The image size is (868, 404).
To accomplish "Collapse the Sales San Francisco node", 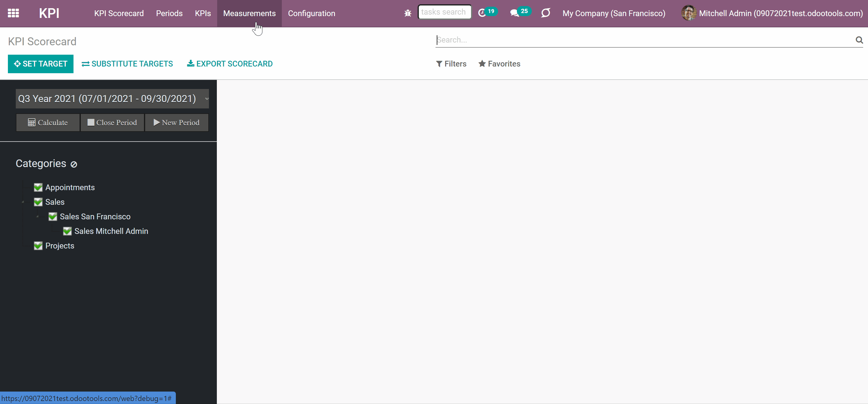I will 37,217.
